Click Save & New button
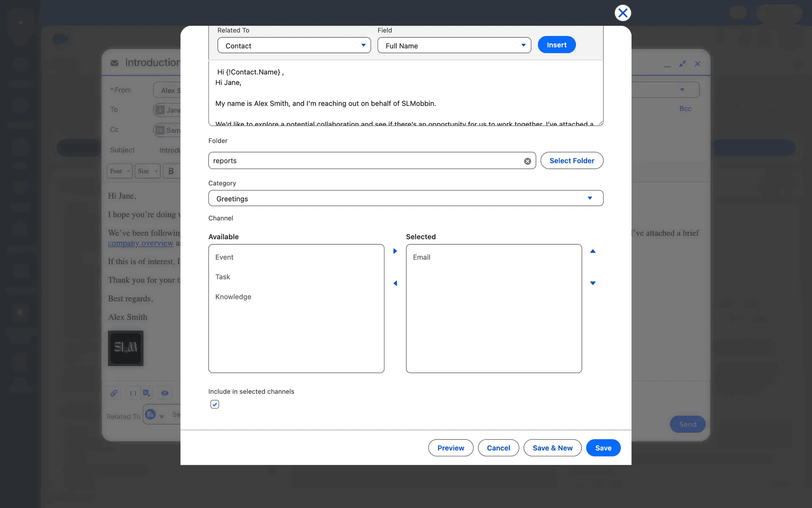The image size is (812, 508). 552,448
